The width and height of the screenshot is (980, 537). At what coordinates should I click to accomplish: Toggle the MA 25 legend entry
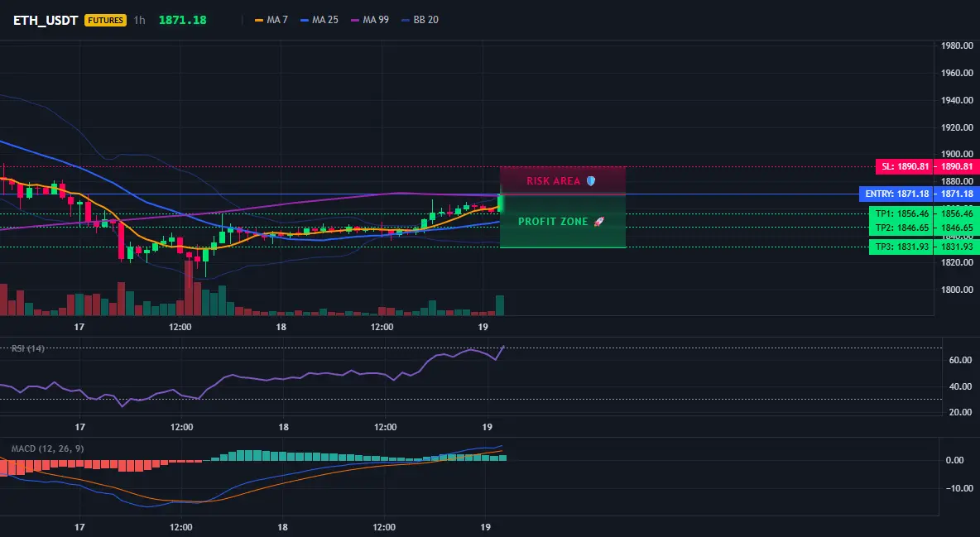(x=319, y=20)
